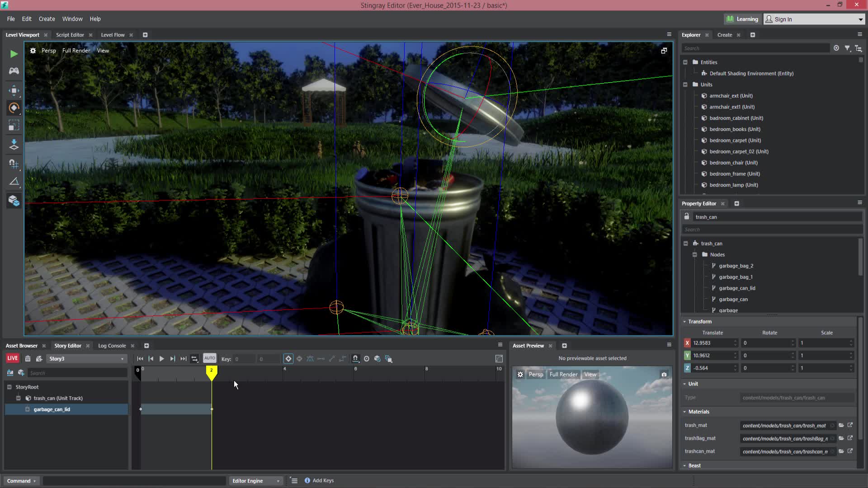
Task: Switch to the Log Console tab
Action: pyautogui.click(x=112, y=346)
